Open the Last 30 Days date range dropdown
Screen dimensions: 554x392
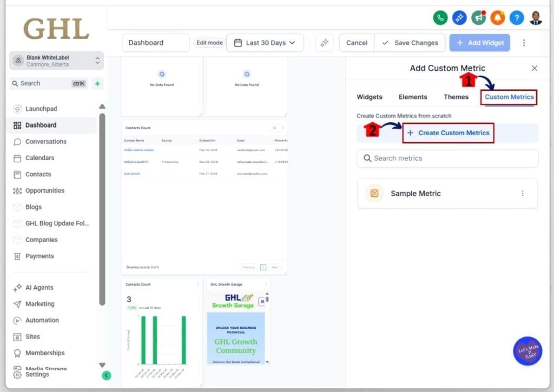point(265,43)
